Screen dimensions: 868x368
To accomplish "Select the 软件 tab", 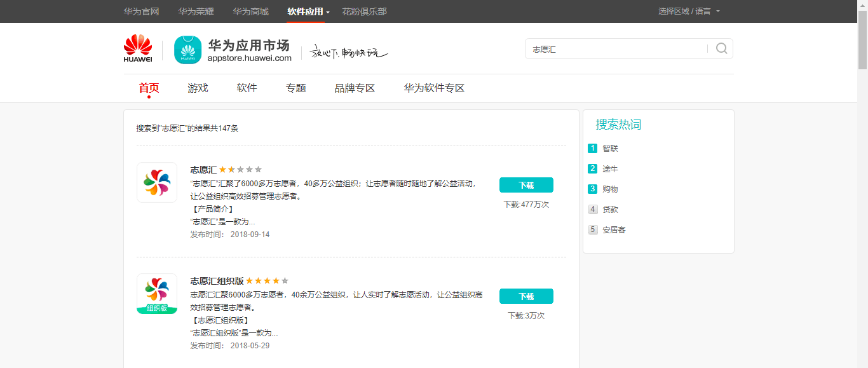I will tap(247, 88).
